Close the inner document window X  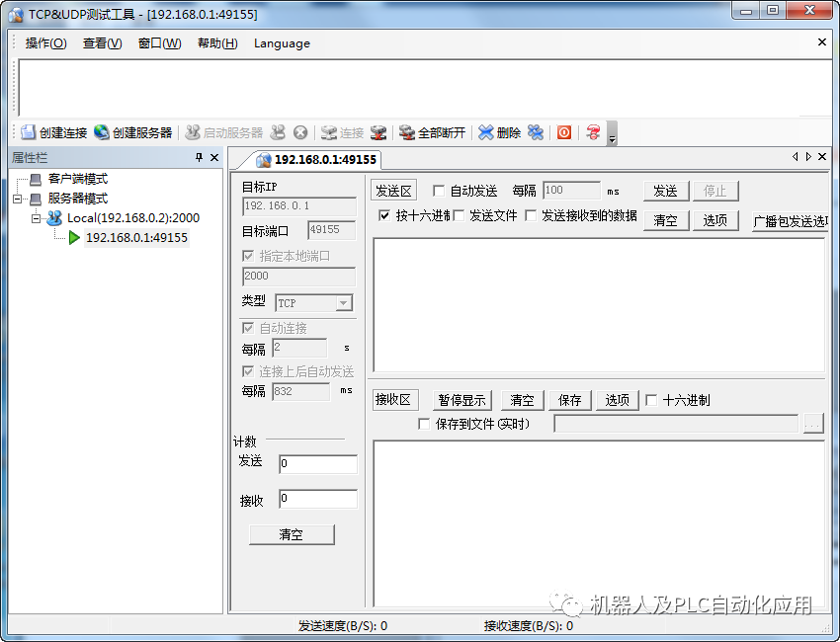click(822, 41)
